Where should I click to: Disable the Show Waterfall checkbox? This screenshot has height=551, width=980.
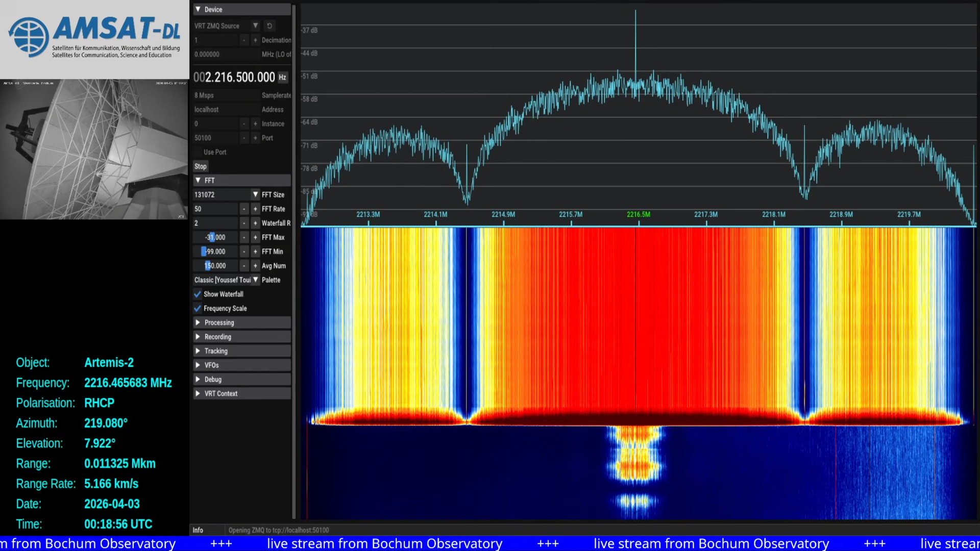(x=198, y=294)
